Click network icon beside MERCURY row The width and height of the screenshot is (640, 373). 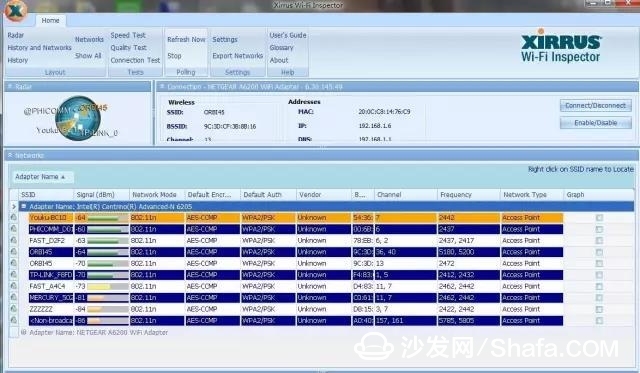pos(14,298)
